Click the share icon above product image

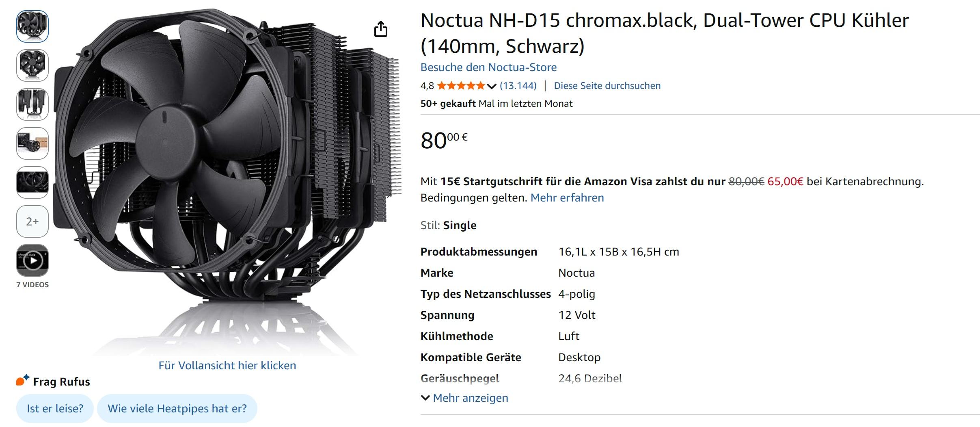pos(380,29)
